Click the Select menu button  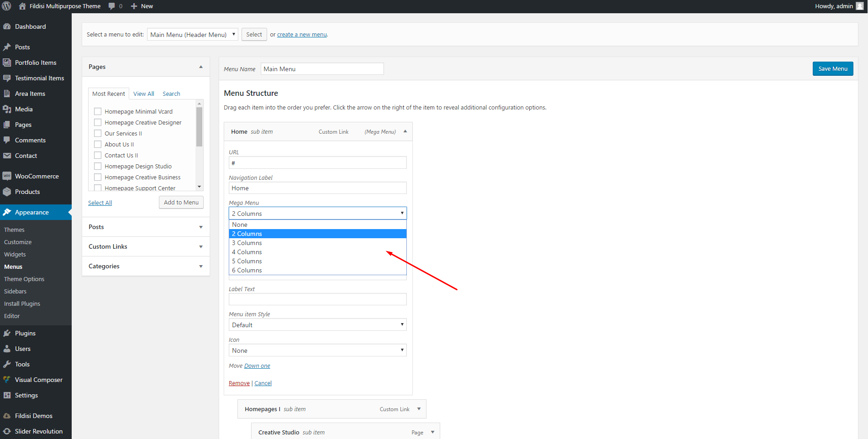click(254, 34)
